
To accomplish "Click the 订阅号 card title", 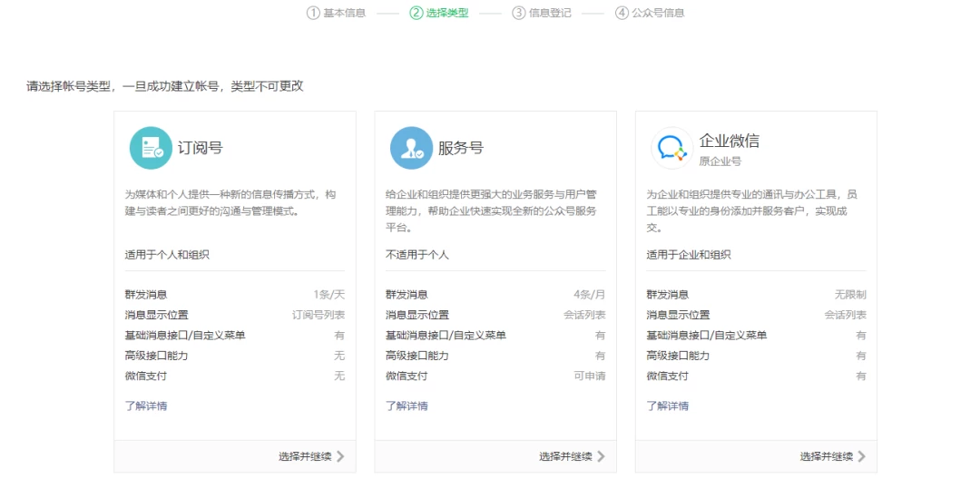I will [x=200, y=149].
